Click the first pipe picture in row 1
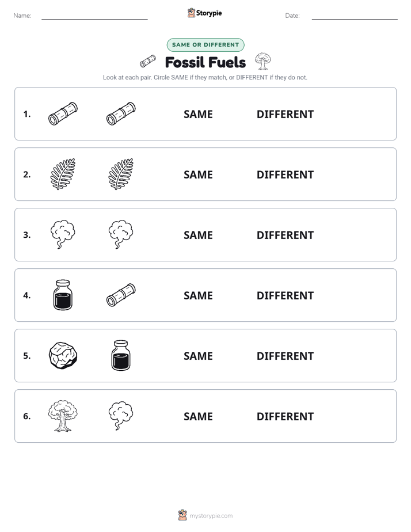 tap(63, 113)
